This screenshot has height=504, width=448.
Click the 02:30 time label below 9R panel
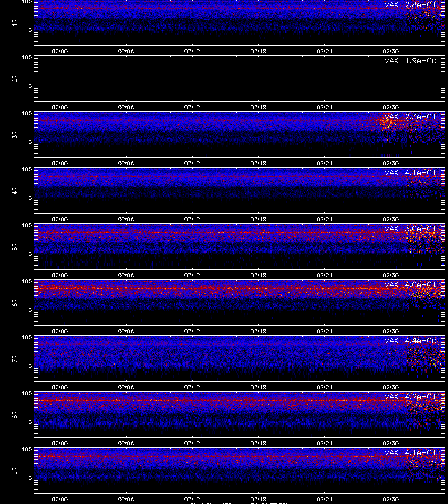click(x=391, y=499)
